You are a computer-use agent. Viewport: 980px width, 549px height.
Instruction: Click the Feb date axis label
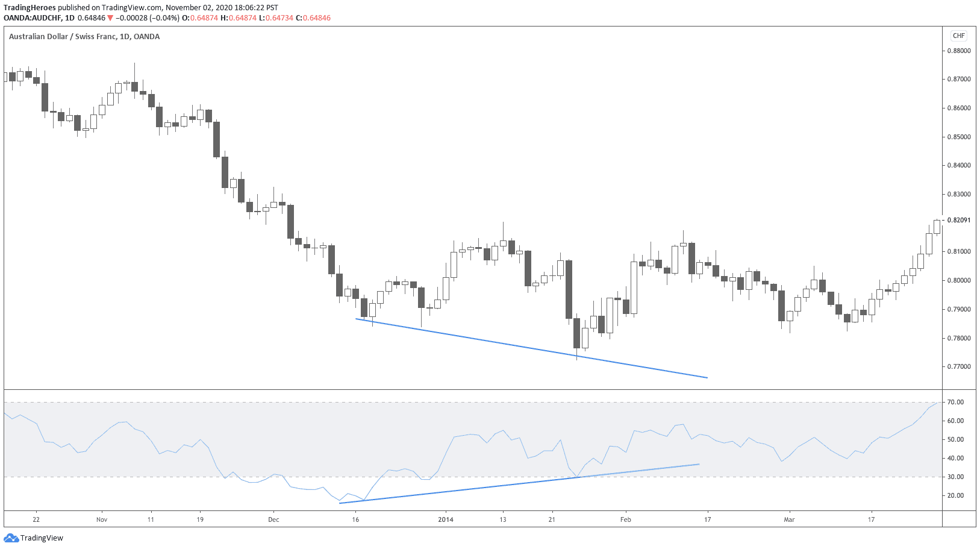[x=626, y=519]
